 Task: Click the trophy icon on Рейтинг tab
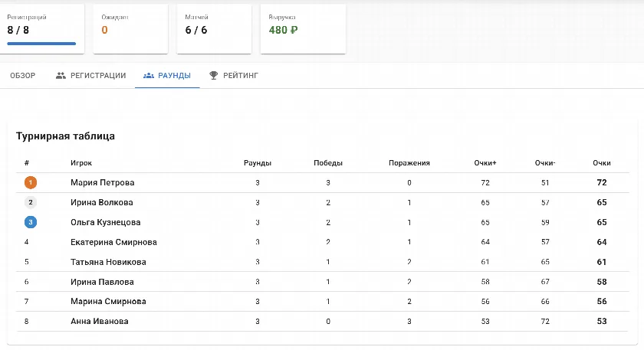[x=214, y=76]
